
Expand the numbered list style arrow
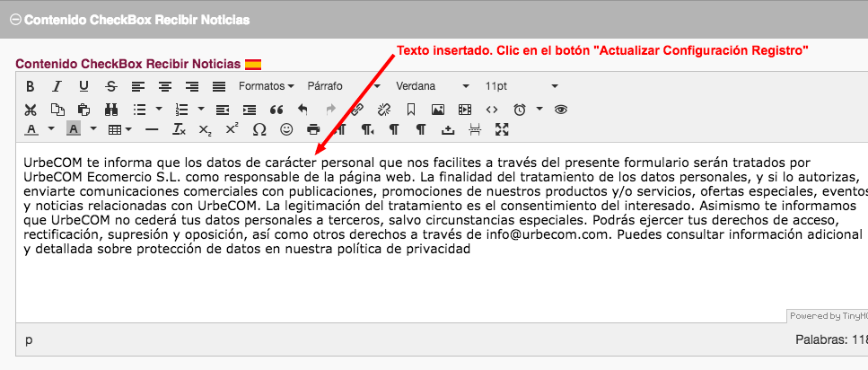pyautogui.click(x=200, y=110)
